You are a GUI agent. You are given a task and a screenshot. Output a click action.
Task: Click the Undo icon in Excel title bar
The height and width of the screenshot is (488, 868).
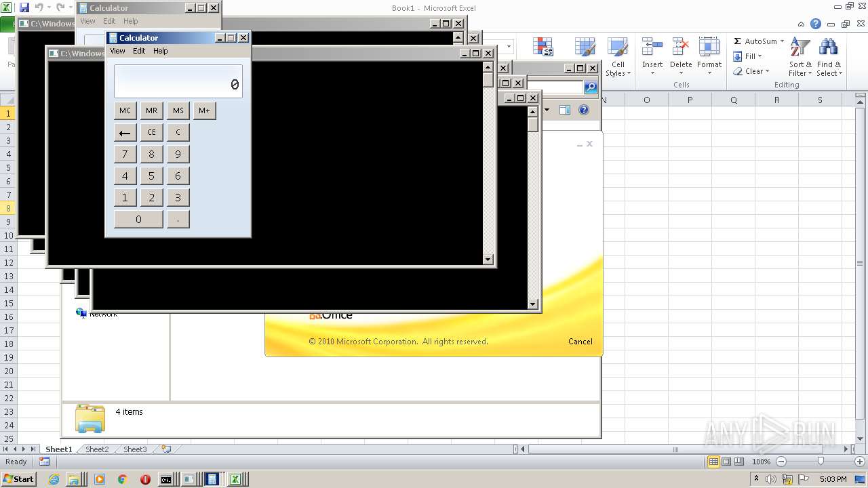coord(39,7)
